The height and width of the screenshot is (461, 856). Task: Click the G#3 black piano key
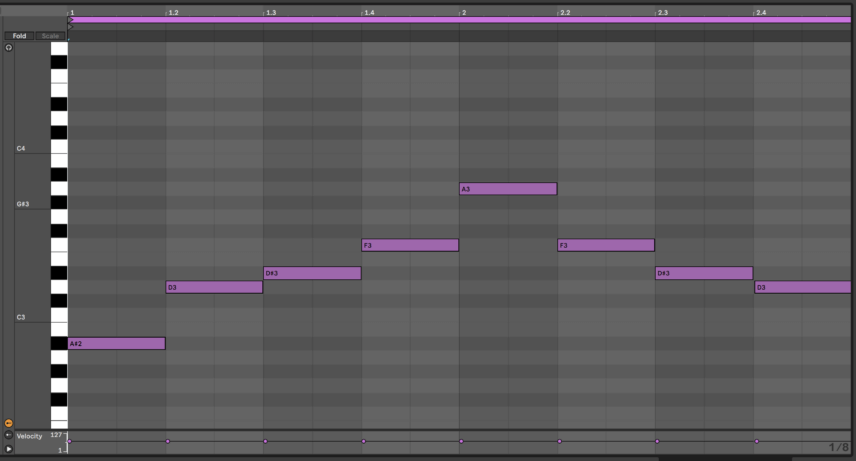click(x=59, y=203)
